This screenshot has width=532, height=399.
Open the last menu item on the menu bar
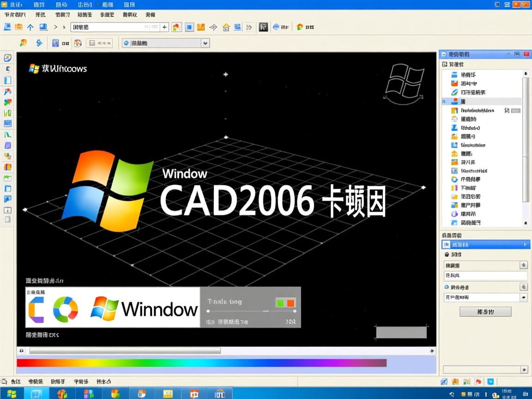click(128, 5)
